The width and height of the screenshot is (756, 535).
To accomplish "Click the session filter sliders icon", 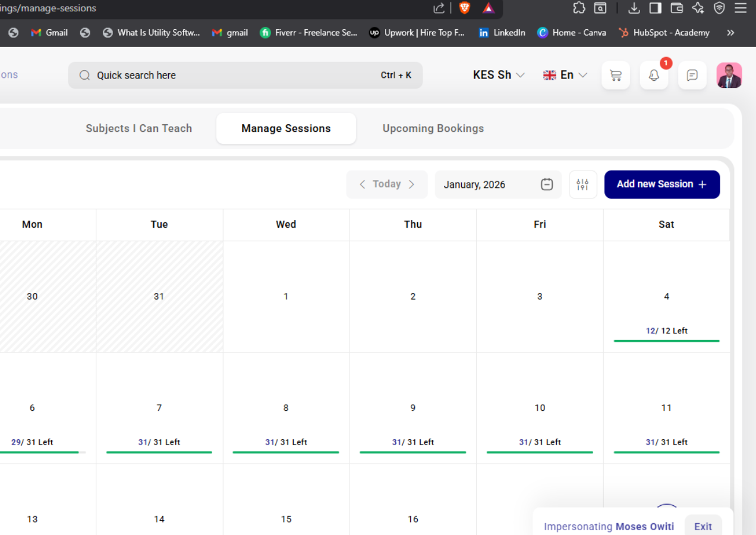I will (x=582, y=184).
